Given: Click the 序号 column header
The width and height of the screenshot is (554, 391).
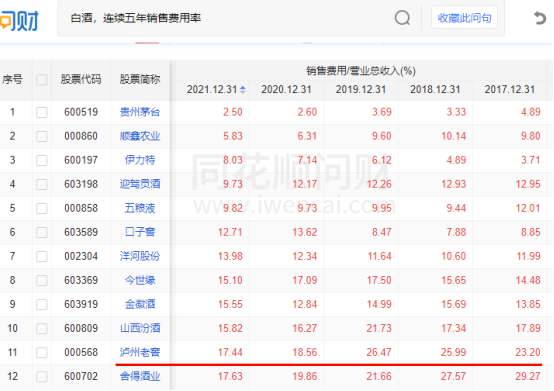Looking at the screenshot, I should point(12,79).
